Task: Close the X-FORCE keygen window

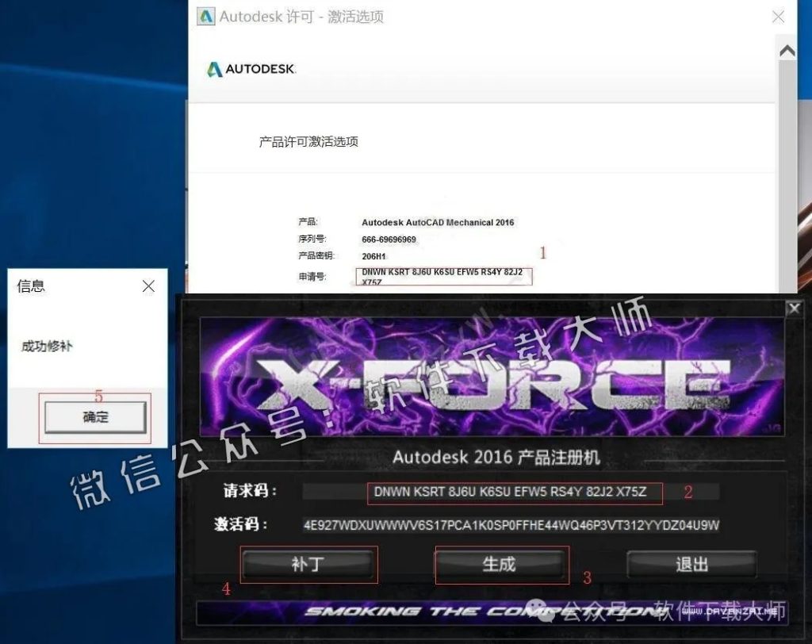Action: tap(794, 309)
